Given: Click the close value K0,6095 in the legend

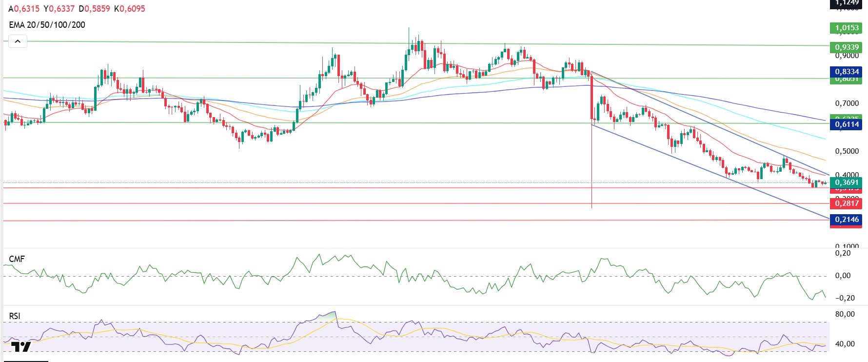Looking at the screenshot, I should (x=130, y=9).
